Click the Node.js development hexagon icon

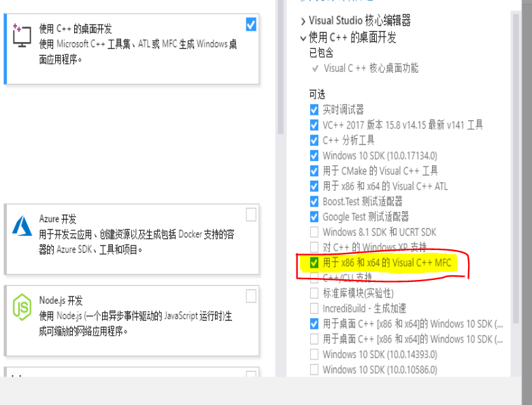(x=22, y=307)
